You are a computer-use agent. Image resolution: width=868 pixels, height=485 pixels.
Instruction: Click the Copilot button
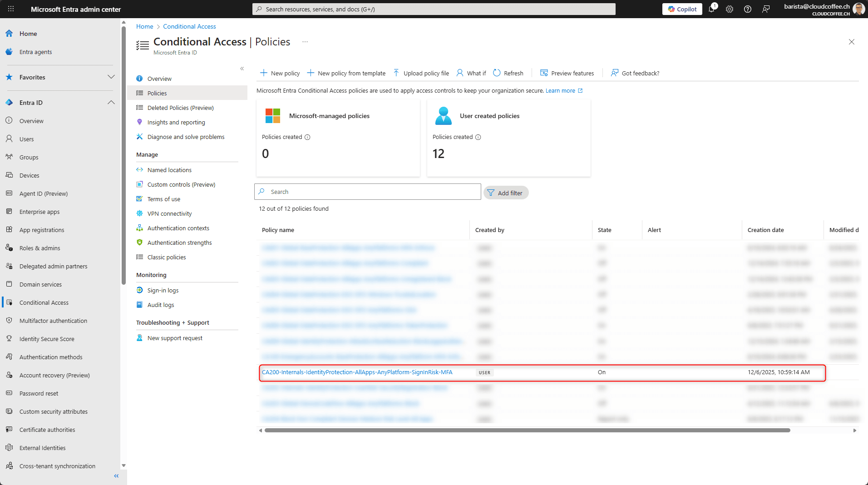coord(682,9)
